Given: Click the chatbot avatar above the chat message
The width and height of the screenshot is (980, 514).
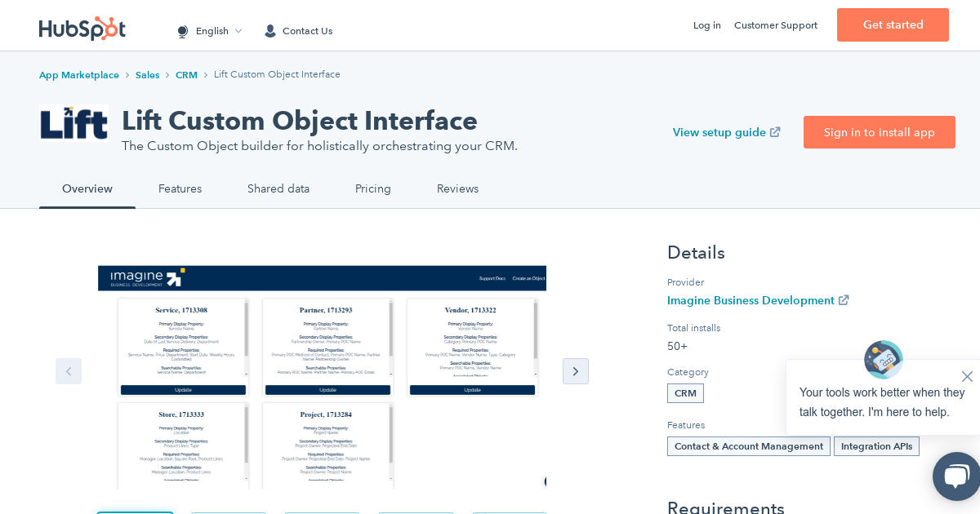Looking at the screenshot, I should (x=884, y=360).
